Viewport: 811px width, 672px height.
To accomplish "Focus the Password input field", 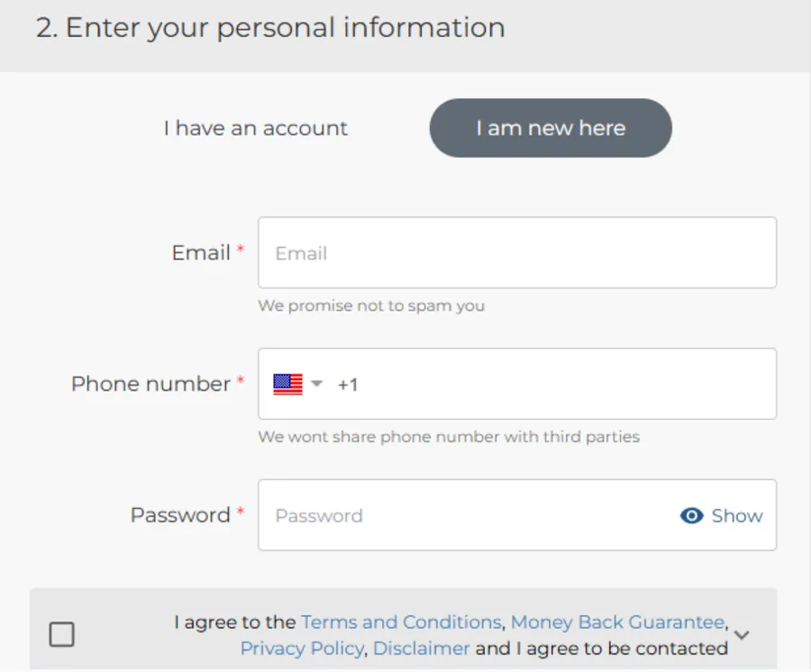I will (x=469, y=516).
